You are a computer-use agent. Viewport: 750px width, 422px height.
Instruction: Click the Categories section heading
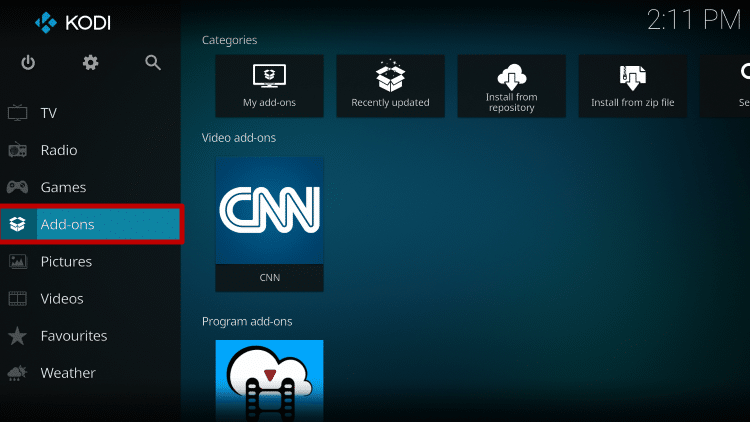coord(229,40)
